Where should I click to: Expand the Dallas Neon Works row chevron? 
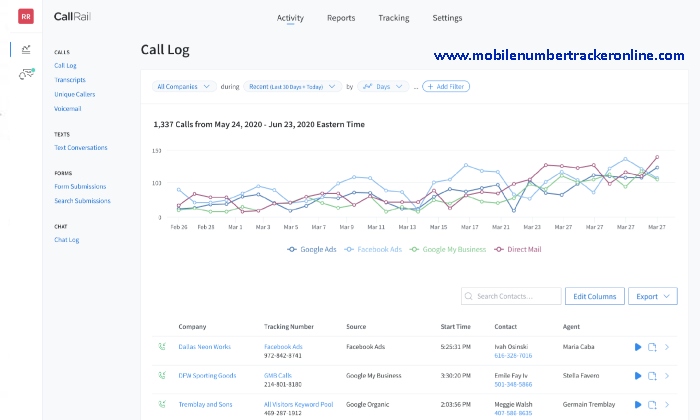[667, 347]
